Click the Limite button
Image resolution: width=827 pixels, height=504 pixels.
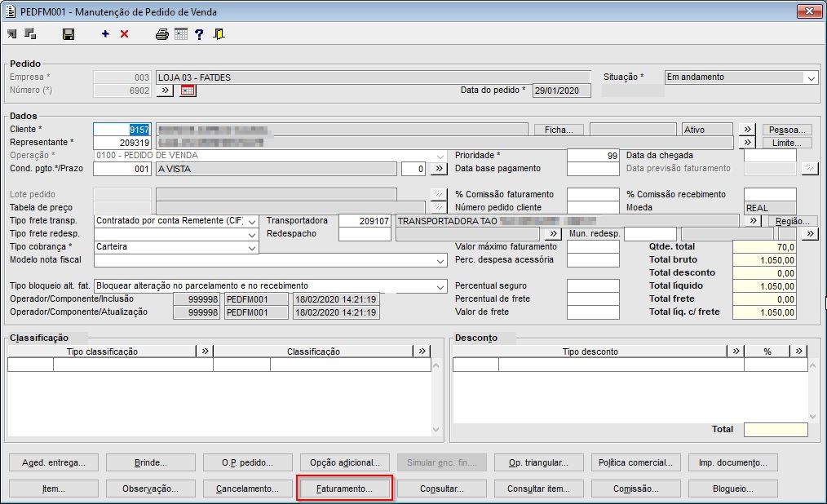click(787, 143)
